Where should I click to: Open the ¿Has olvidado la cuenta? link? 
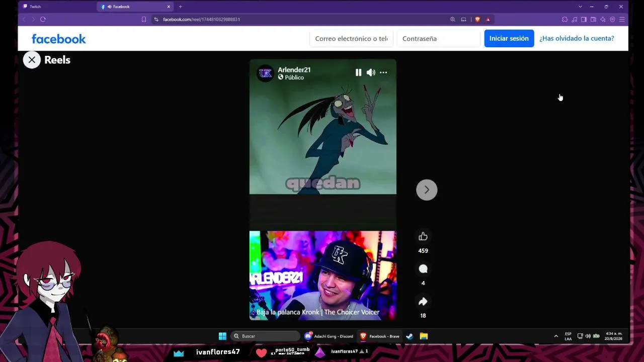point(577,39)
